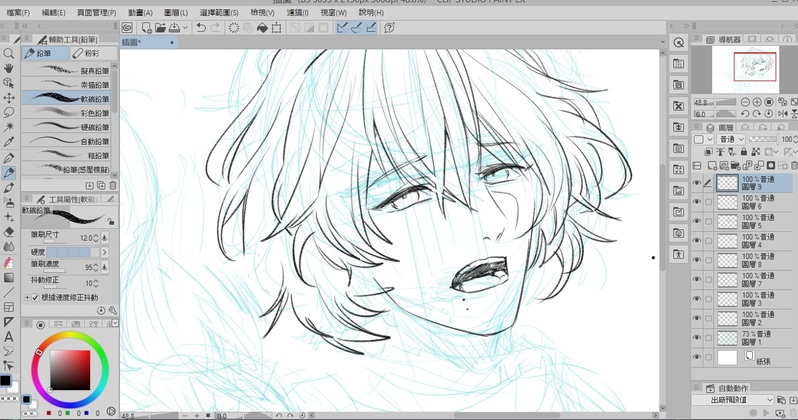Click the black main color swatch
Screen dimensions: 798x420
(5, 380)
